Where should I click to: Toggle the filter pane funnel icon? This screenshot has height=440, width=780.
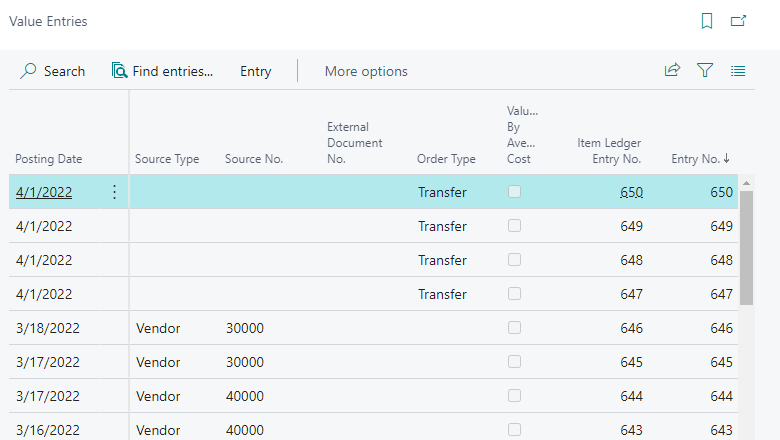coord(705,71)
